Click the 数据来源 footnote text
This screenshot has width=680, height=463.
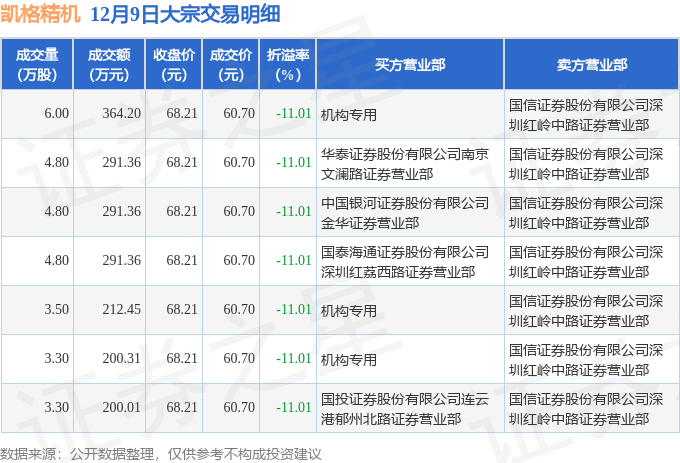coord(160,454)
